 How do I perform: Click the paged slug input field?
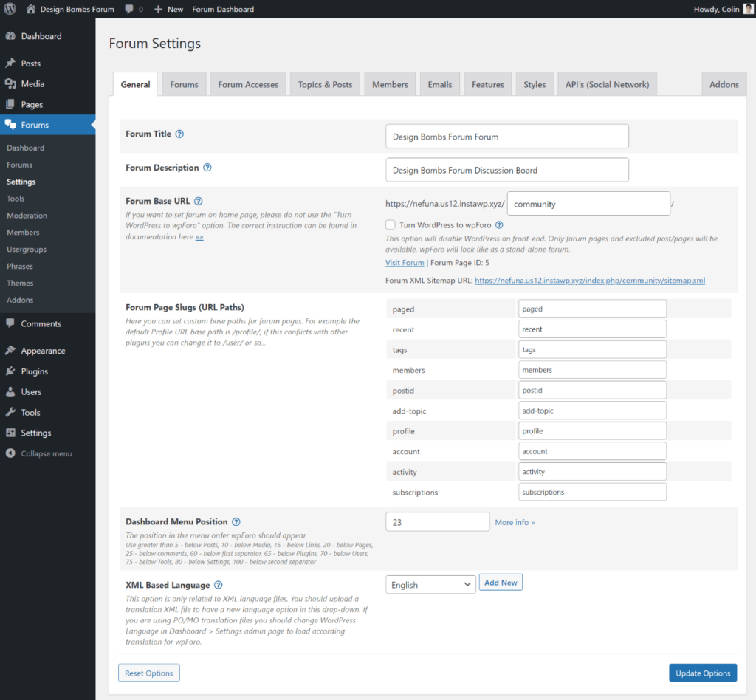pos(592,309)
